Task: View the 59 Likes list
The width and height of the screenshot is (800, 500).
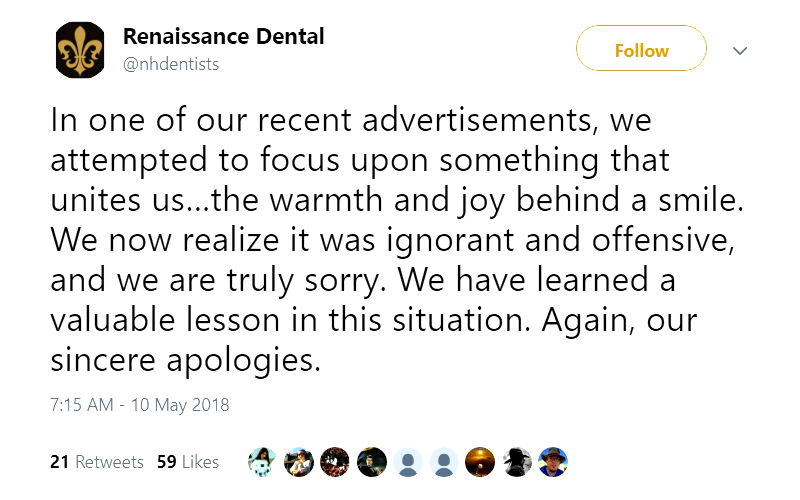Action: pos(188,462)
